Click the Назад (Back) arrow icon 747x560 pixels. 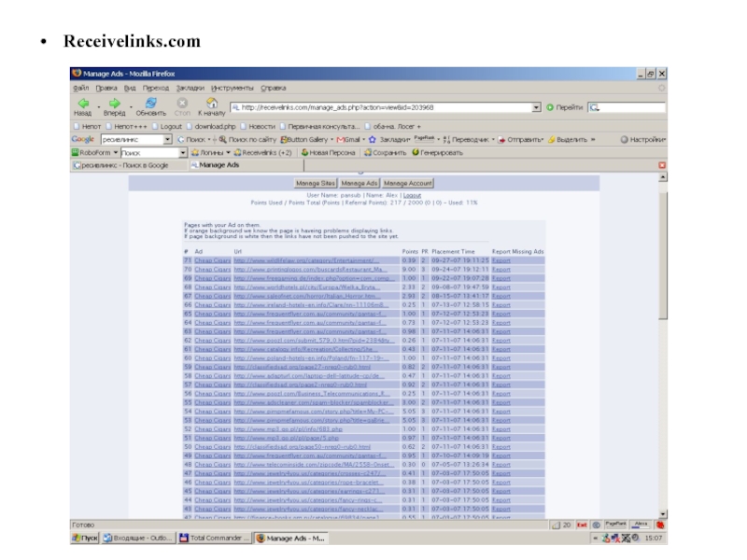[x=83, y=103]
